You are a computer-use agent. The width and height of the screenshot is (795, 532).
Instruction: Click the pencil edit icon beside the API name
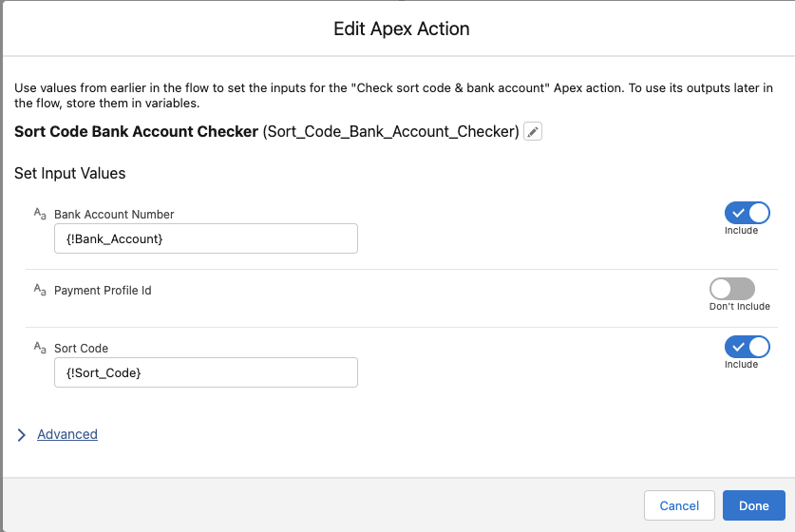(x=533, y=132)
